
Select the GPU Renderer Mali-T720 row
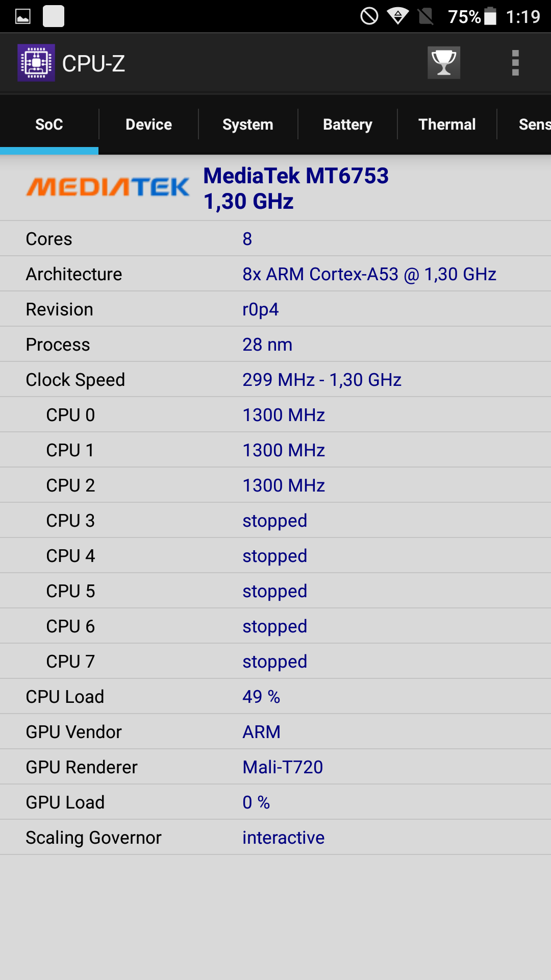pyautogui.click(x=275, y=767)
